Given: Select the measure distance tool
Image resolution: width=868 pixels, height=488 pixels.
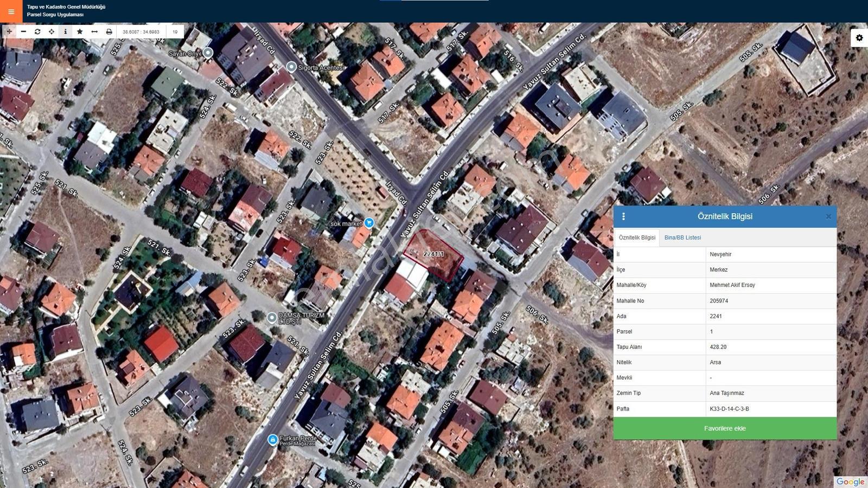Looking at the screenshot, I should 94,31.
